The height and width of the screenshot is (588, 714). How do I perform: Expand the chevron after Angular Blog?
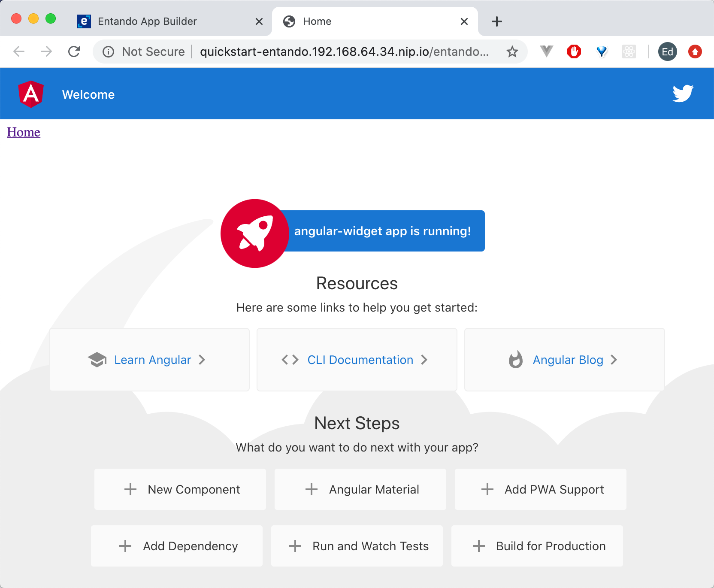[614, 360]
